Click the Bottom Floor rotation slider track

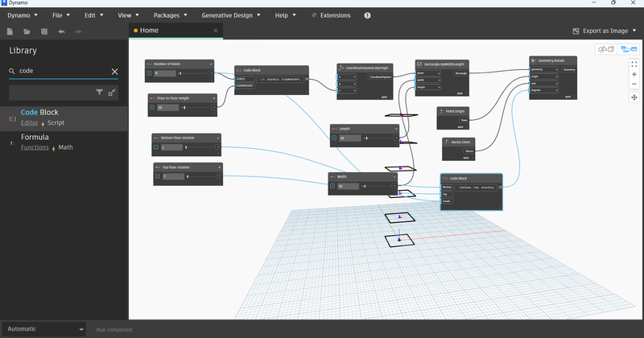[200, 147]
